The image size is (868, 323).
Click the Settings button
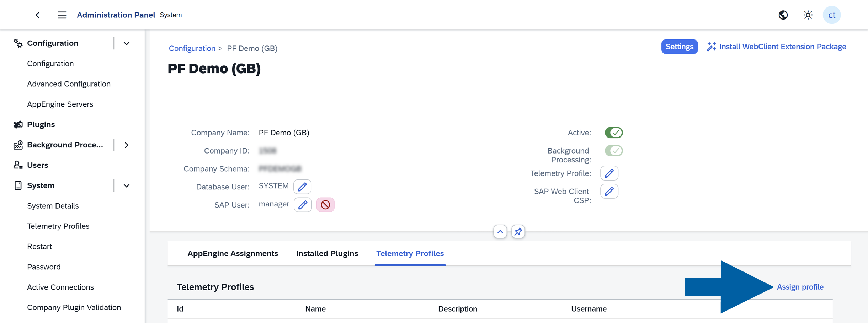click(x=680, y=47)
